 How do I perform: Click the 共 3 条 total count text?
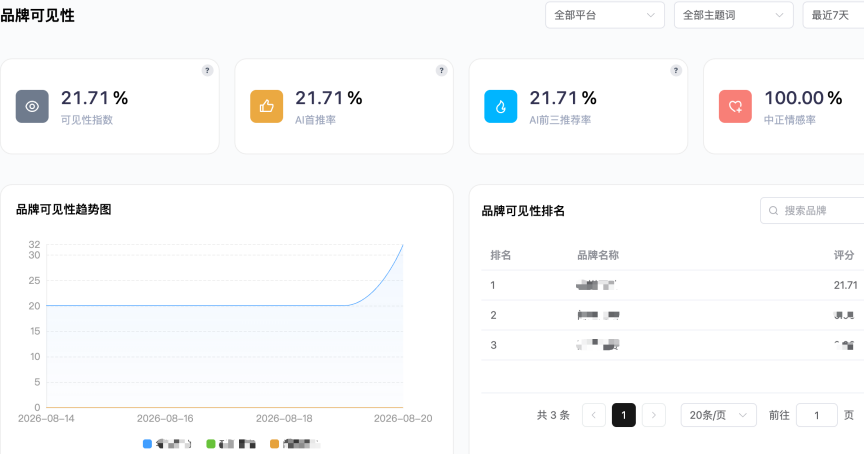point(553,415)
